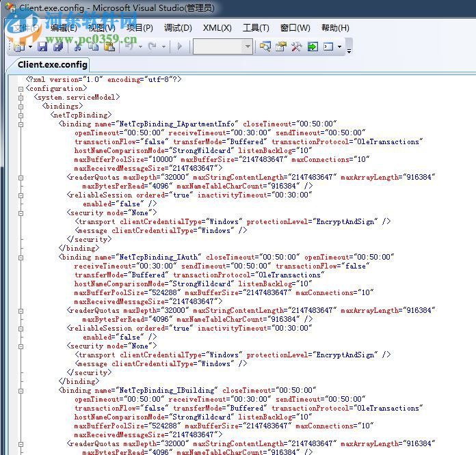Image resolution: width=476 pixels, height=455 pixels.
Task: Open the Properties window icon
Action: [x=280, y=46]
